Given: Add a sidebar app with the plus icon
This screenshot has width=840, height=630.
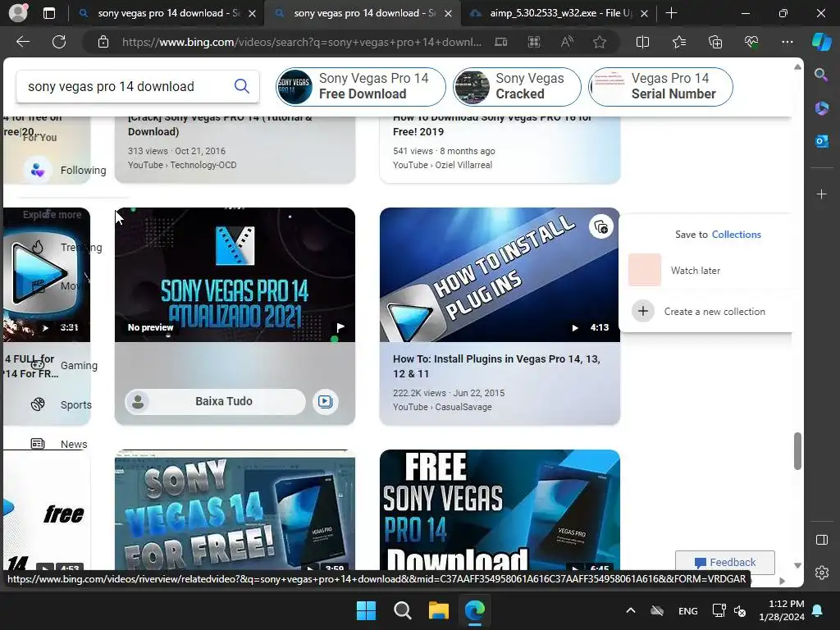Looking at the screenshot, I should coord(821,194).
